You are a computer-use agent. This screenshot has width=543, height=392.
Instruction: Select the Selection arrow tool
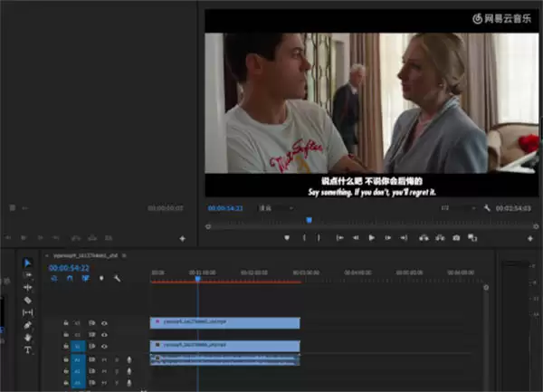tap(27, 263)
